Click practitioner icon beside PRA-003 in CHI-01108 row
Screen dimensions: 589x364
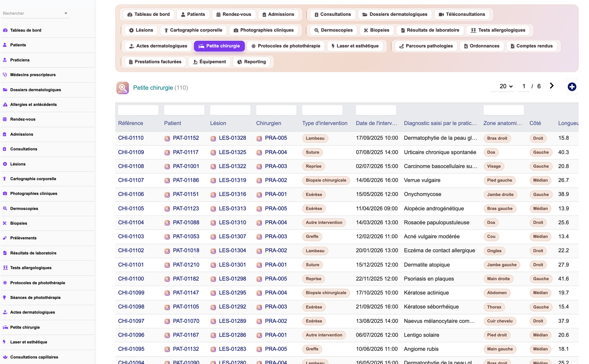point(259,167)
